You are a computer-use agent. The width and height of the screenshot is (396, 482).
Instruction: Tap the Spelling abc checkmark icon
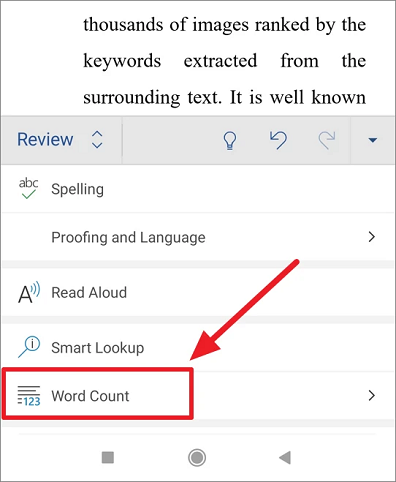tap(28, 188)
